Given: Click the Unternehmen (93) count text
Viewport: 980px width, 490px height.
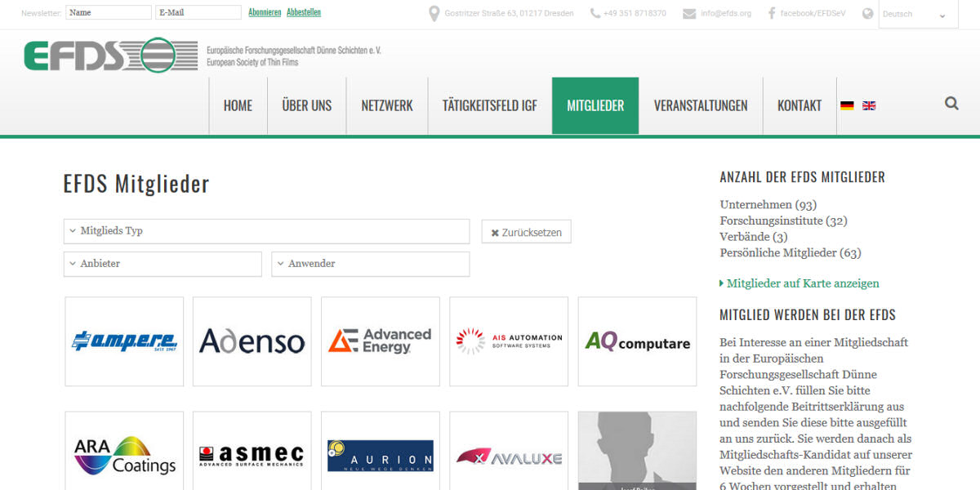Looking at the screenshot, I should click(768, 205).
